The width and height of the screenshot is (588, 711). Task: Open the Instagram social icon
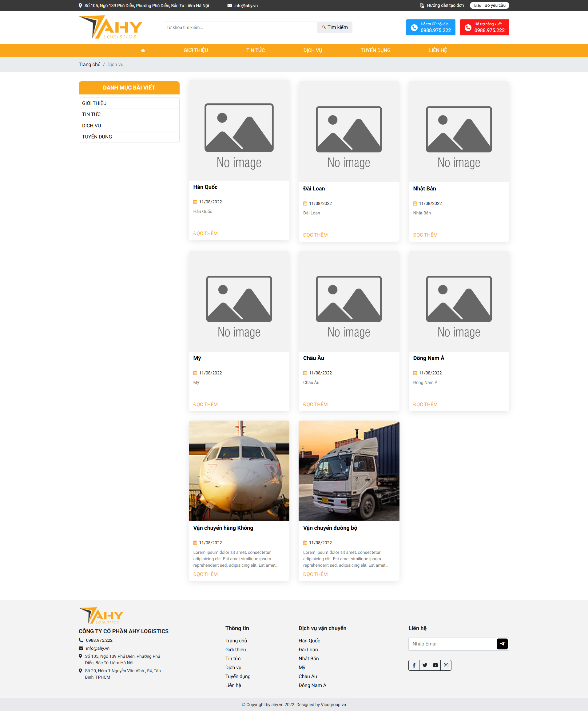pyautogui.click(x=446, y=665)
